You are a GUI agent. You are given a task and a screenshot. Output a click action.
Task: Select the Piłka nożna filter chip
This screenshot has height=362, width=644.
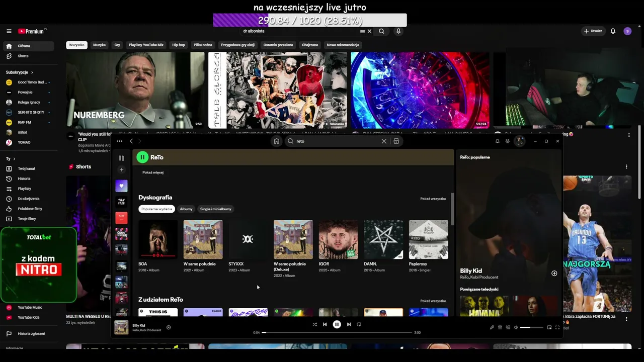[203, 45]
